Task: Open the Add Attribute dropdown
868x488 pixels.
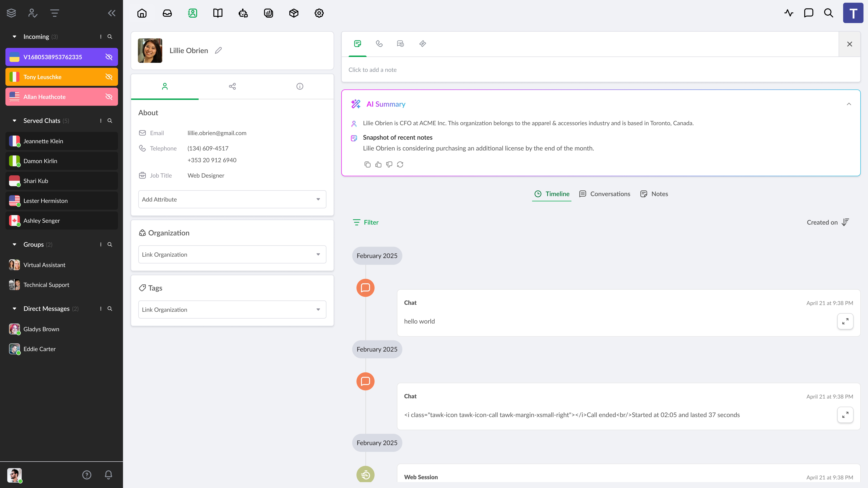Action: [x=232, y=199]
